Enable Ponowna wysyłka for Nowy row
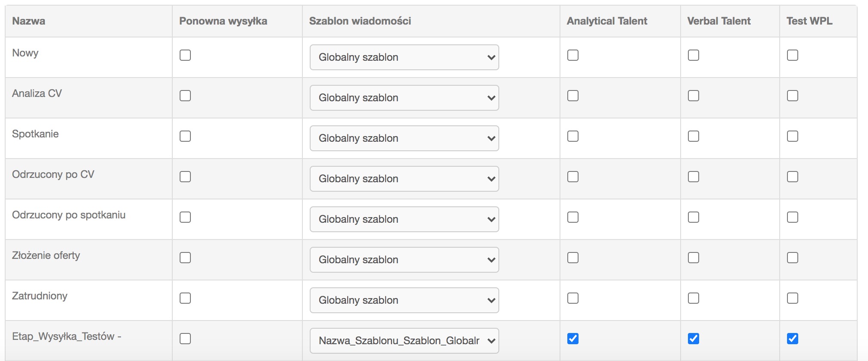This screenshot has height=361, width=868. coord(185,55)
